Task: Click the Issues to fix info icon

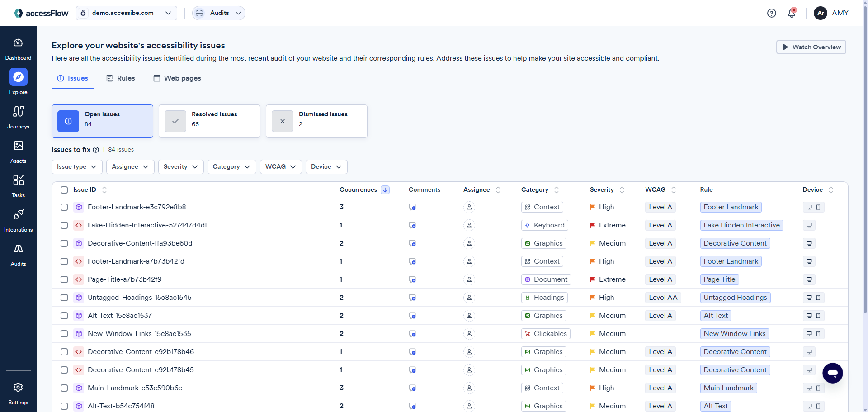Action: tap(96, 150)
